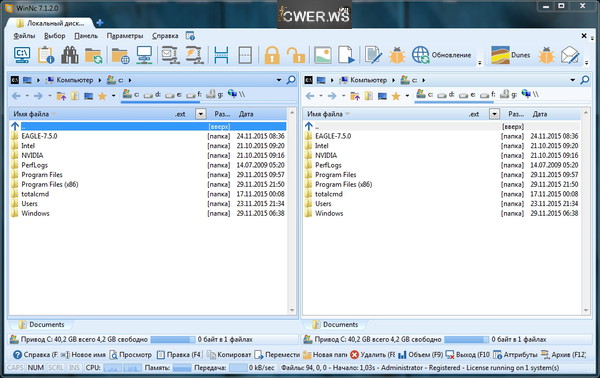Viewport: 600px width, 378px height.
Task: Open the picture viewer icon
Action: (x=323, y=55)
